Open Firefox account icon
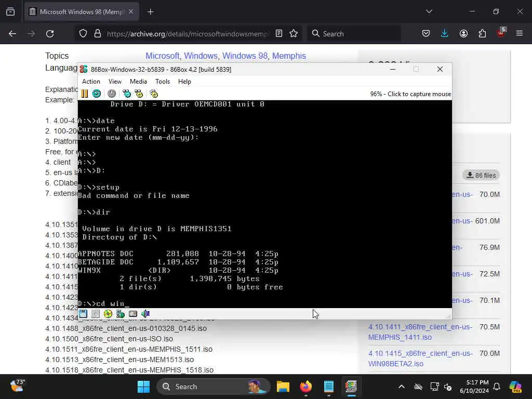The width and height of the screenshot is (532, 399). [x=463, y=33]
